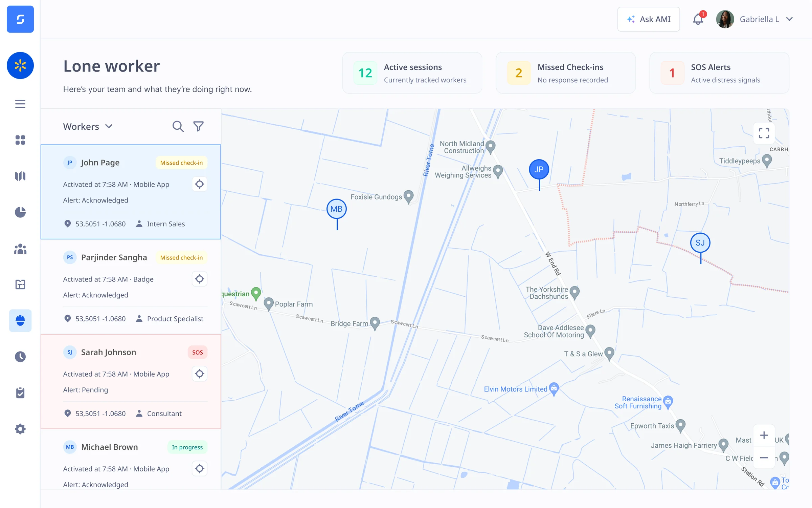
Task: Locate John Page on the map
Action: [200, 184]
